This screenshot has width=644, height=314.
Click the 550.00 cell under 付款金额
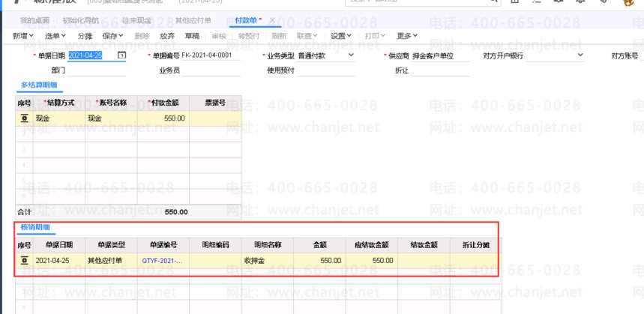click(x=163, y=118)
